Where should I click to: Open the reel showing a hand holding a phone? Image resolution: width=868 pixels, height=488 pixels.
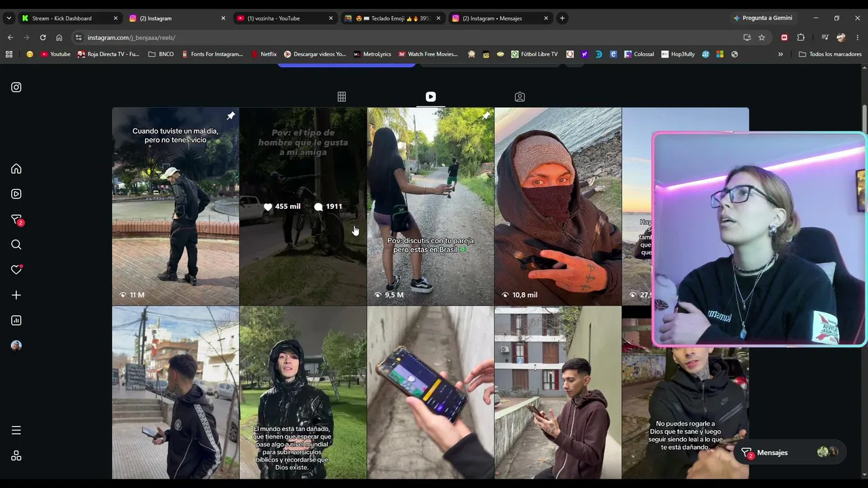pos(431,392)
